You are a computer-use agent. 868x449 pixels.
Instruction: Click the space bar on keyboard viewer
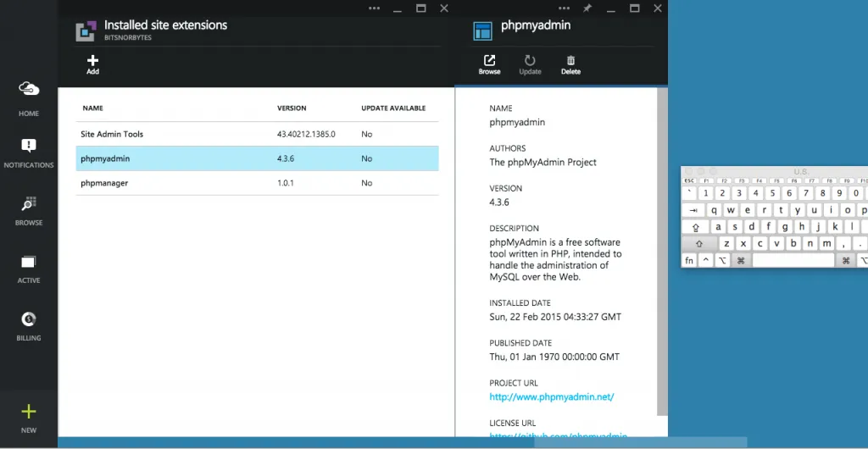793,260
